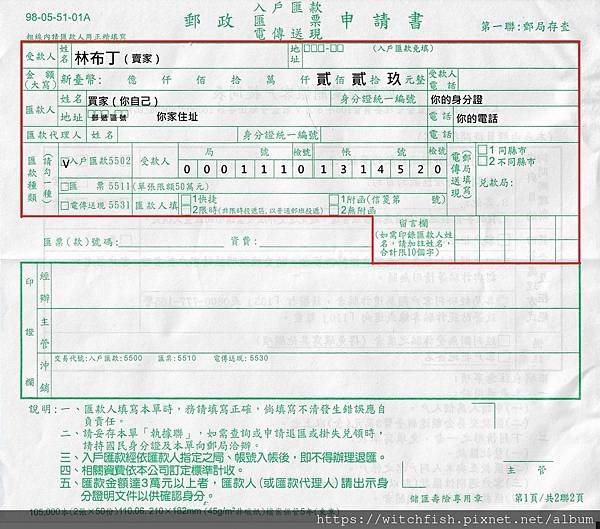Screen dimensions: 600x529
Task: Click the 儲匯壽險專用章 stamp label
Action: (445, 499)
